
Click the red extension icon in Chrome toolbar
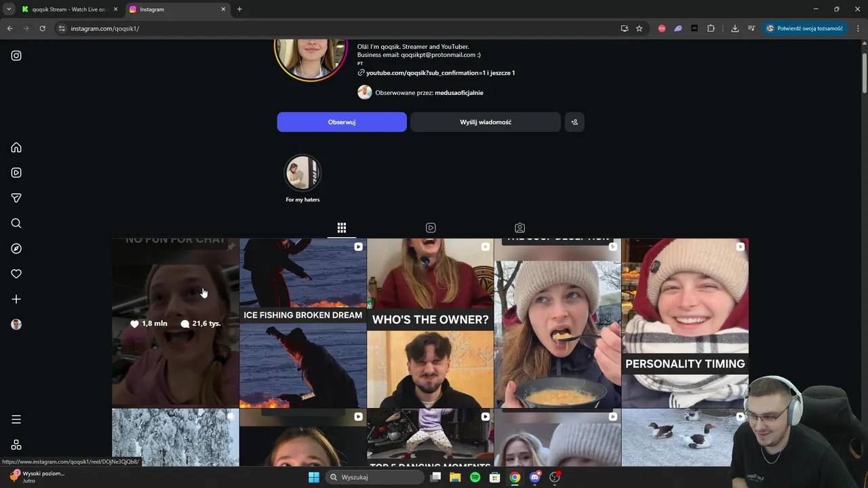[x=662, y=28]
